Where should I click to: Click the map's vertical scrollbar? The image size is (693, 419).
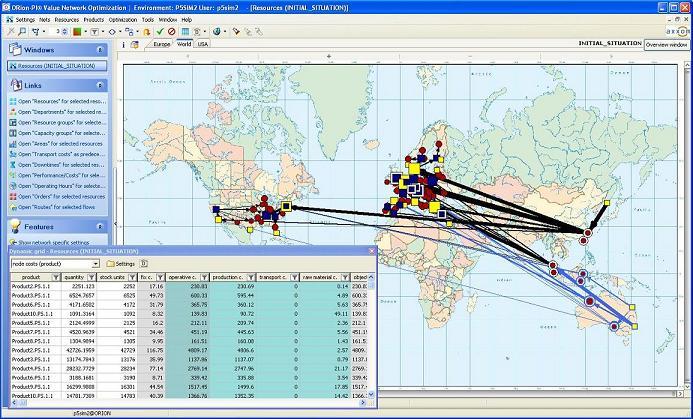click(687, 225)
